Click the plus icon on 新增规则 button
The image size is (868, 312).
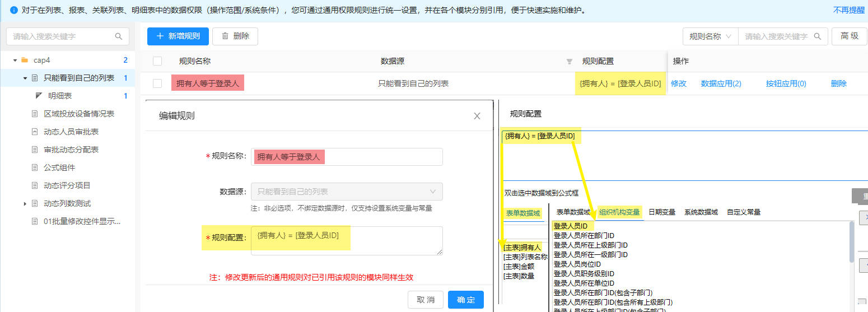click(160, 36)
